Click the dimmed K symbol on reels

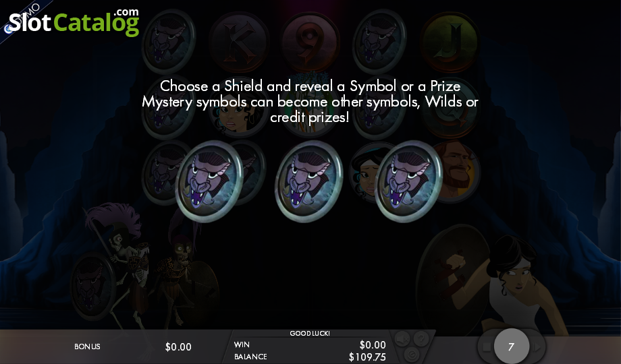(239, 42)
